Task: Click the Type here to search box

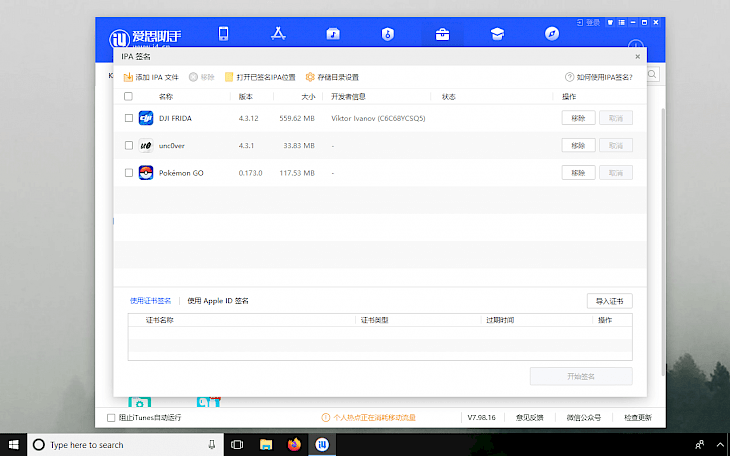Action: tap(126, 444)
